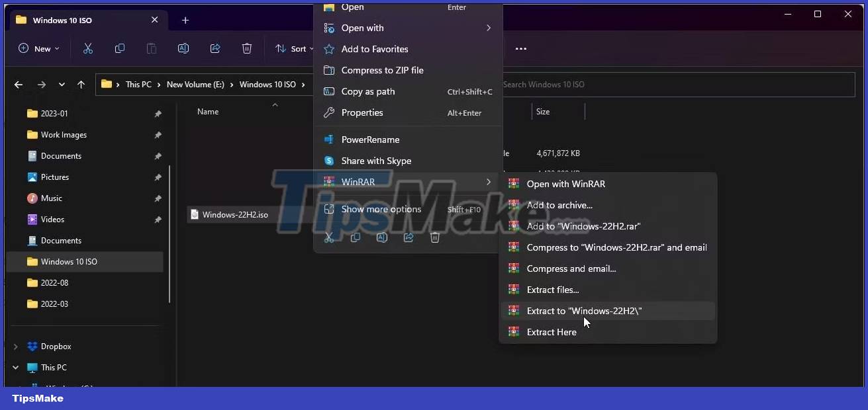Cut the selected file using the scissors toolbar icon
868x410 pixels.
88,48
